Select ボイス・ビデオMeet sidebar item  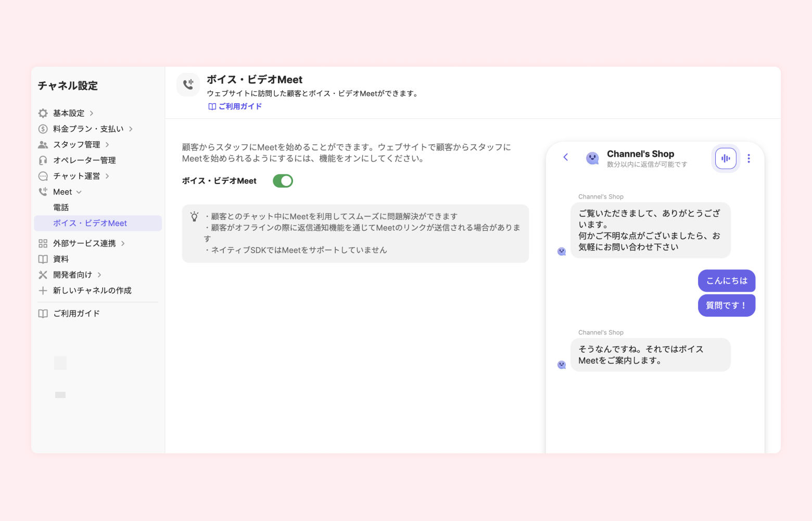(90, 223)
